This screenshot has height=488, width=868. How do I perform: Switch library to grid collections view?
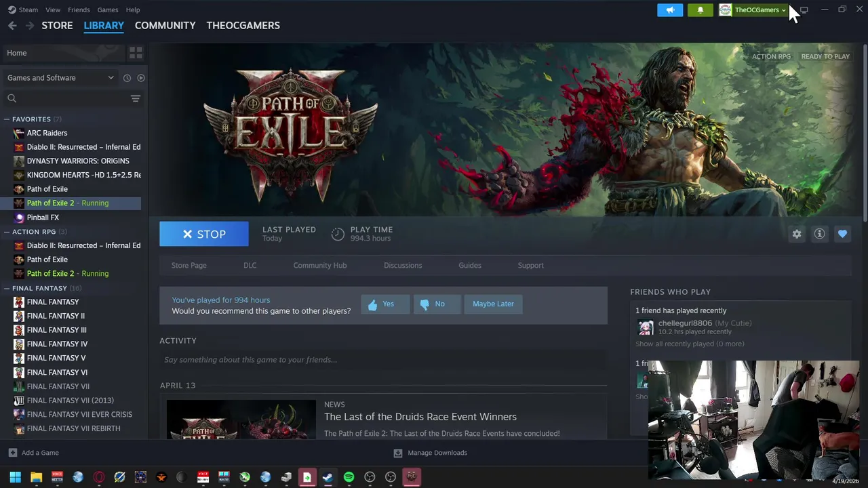point(136,53)
